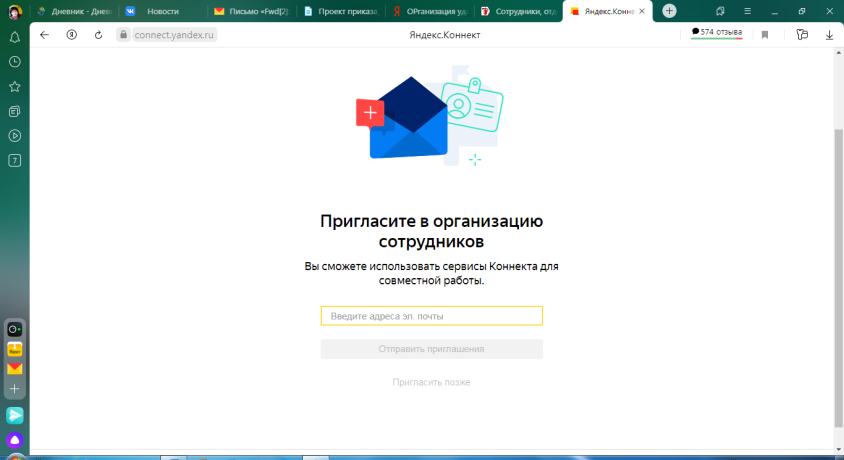Open the browser hamburger menu

click(747, 11)
